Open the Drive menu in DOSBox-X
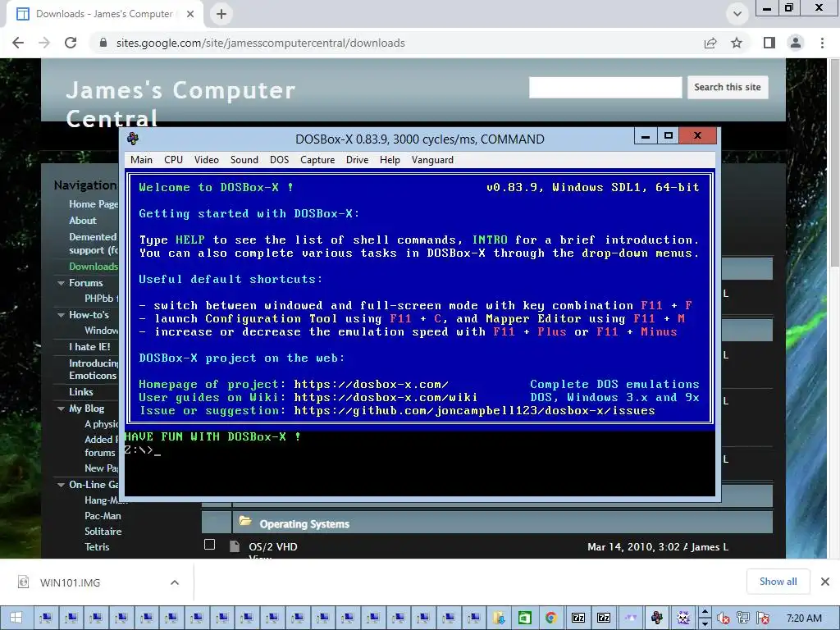 coord(358,160)
